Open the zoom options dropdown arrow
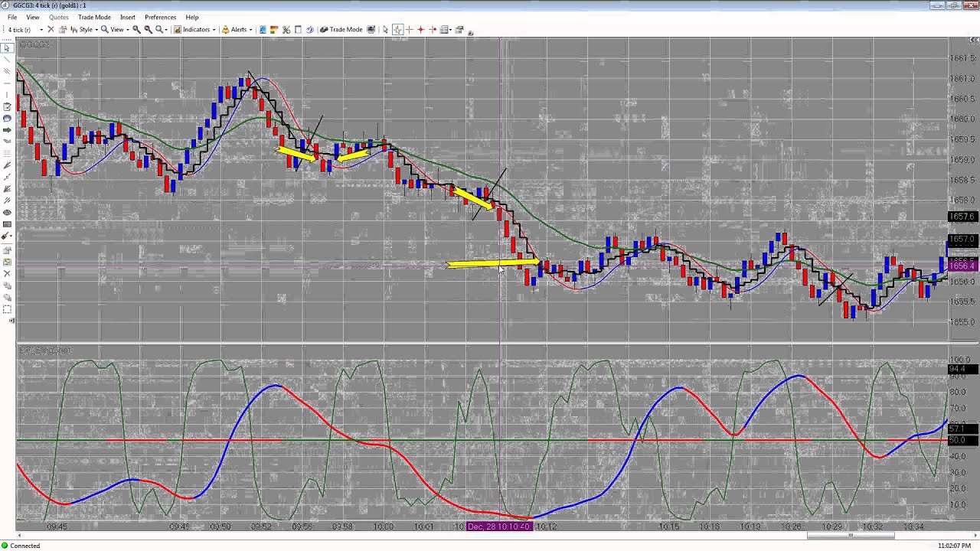980x551 pixels. [166, 30]
